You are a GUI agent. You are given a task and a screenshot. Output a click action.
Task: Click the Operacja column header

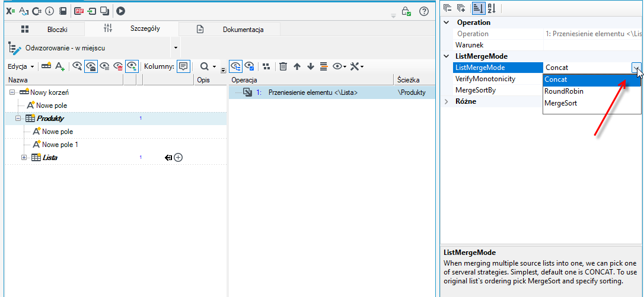(311, 79)
